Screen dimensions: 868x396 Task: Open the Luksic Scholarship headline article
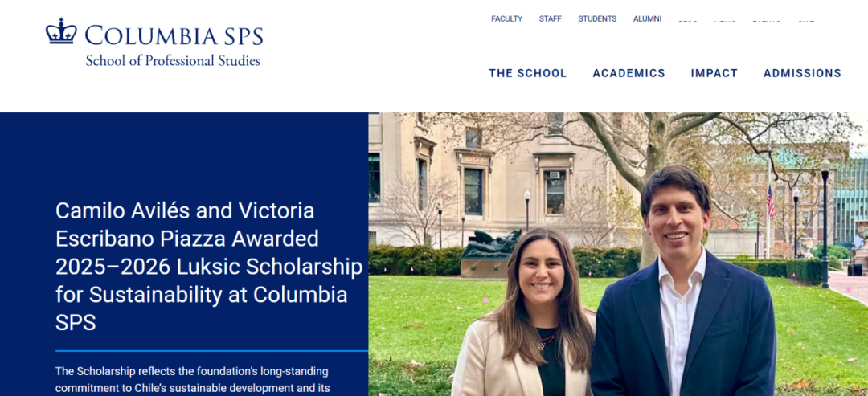point(209,267)
